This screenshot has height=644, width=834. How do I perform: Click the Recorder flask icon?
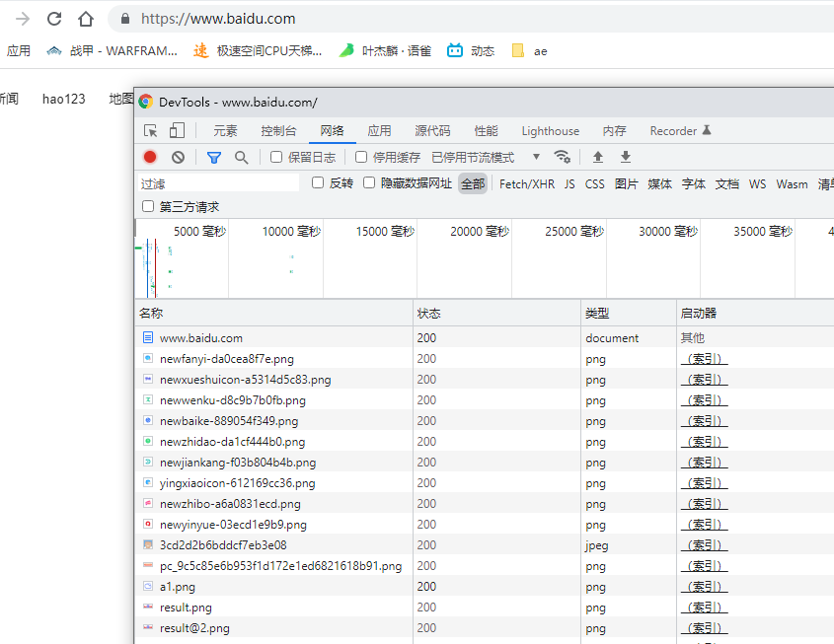click(x=707, y=130)
